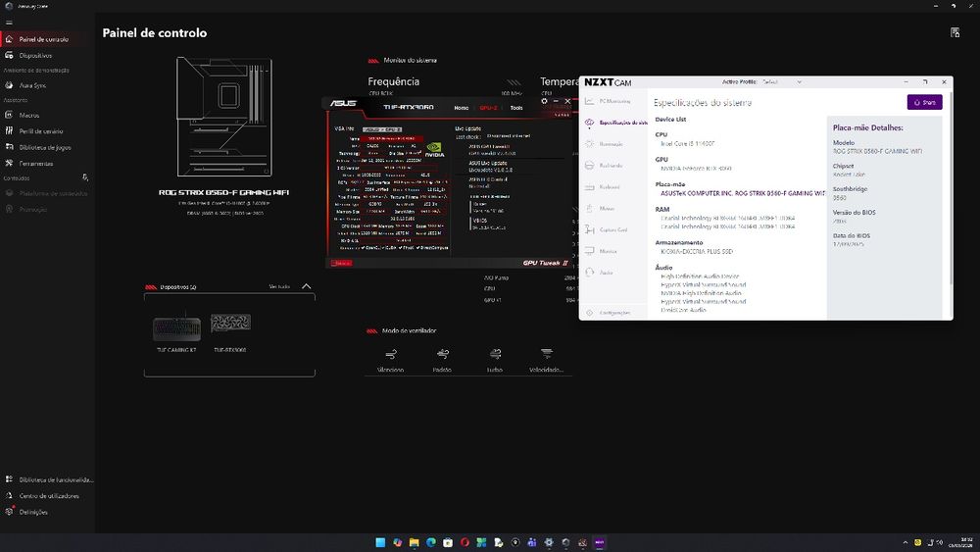Open Microsoft Edge from taskbar
This screenshot has width=980, height=552.
click(x=430, y=542)
